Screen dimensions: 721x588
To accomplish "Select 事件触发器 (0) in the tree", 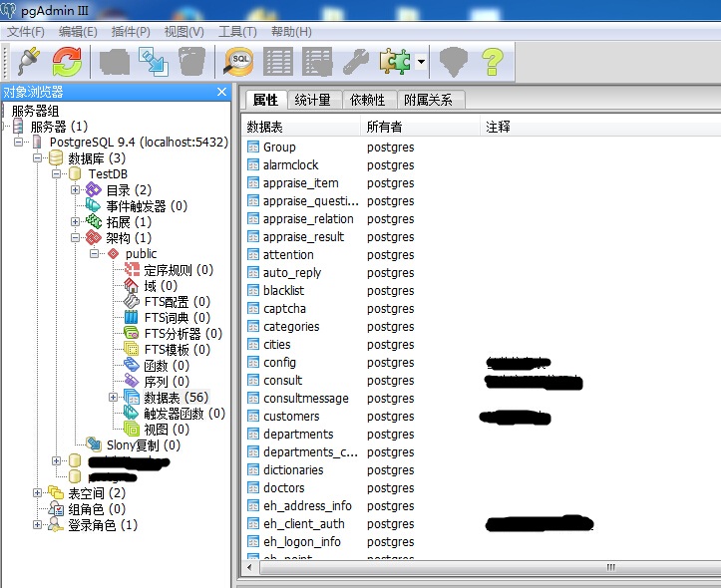I will [x=147, y=205].
